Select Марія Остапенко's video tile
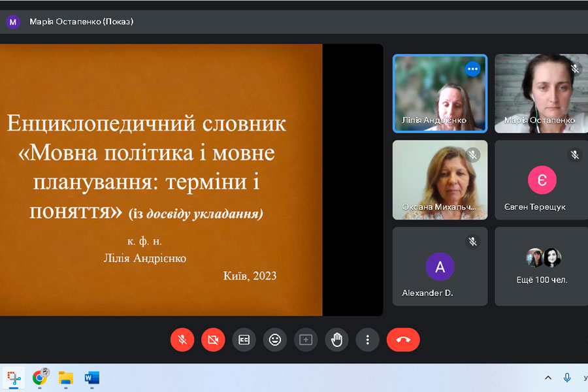 tap(541, 93)
